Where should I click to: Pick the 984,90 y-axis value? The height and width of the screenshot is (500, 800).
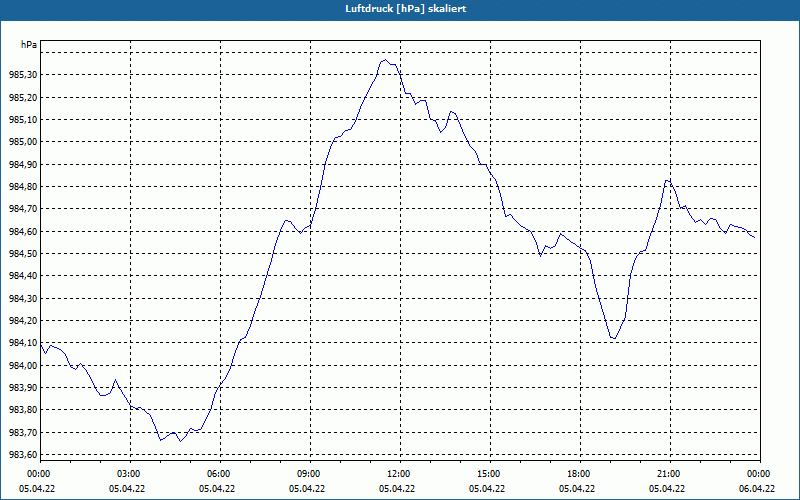pyautogui.click(x=23, y=165)
